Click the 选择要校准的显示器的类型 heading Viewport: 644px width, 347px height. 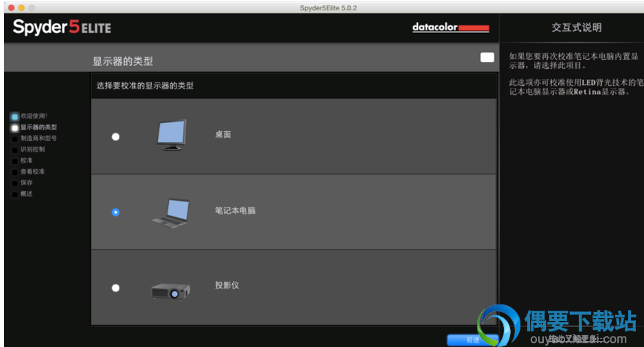click(145, 85)
